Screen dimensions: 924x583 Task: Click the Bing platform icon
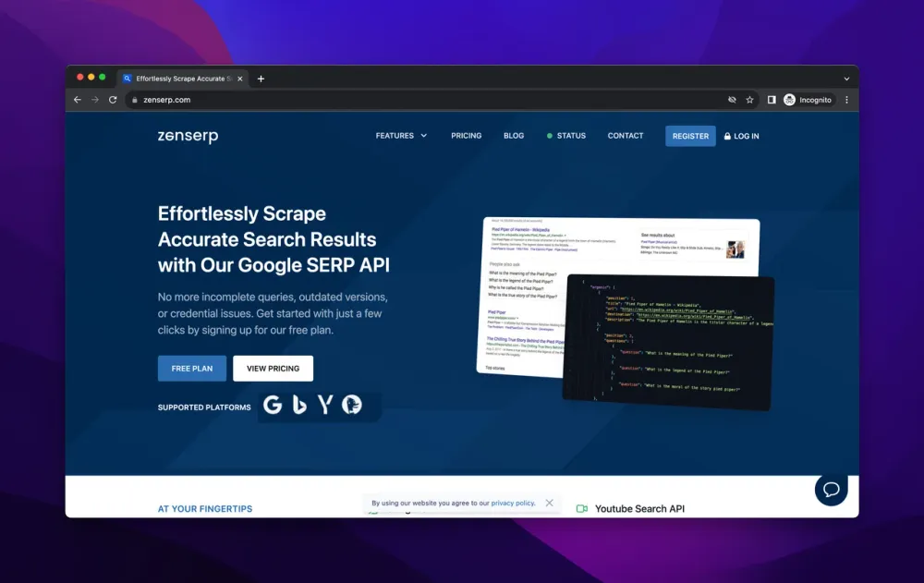[x=299, y=406]
